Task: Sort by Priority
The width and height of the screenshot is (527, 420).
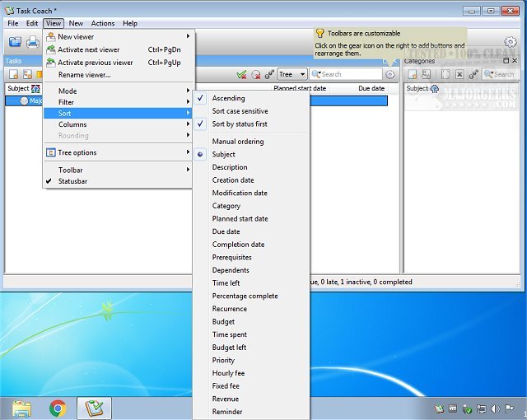Action: (x=251, y=360)
